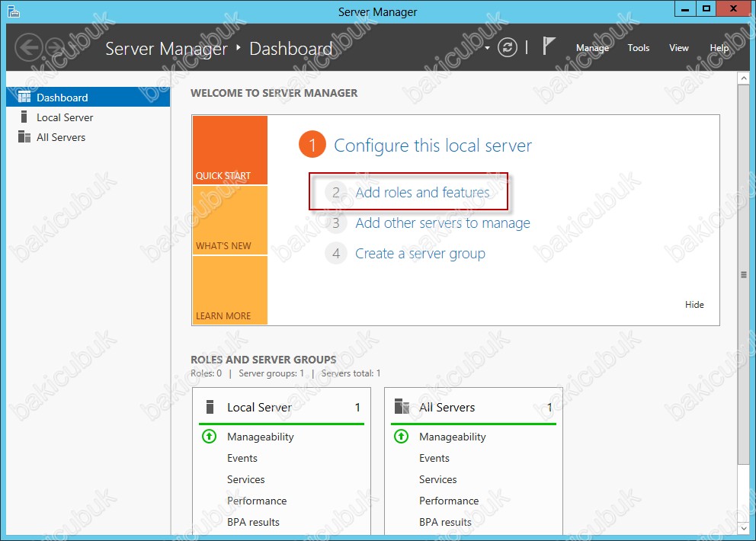Refresh the Server Manager dashboard
Image resolution: width=756 pixels, height=541 pixels.
(508, 47)
